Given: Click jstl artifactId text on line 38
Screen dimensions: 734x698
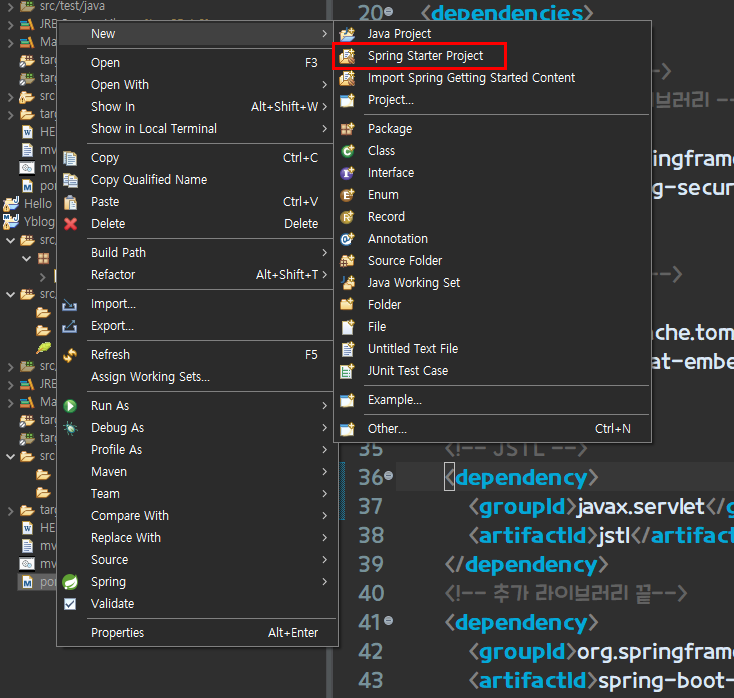Looking at the screenshot, I should click(615, 536).
